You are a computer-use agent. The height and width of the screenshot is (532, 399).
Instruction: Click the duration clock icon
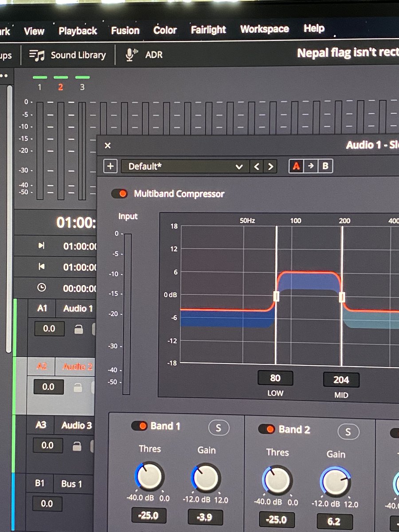pos(41,288)
